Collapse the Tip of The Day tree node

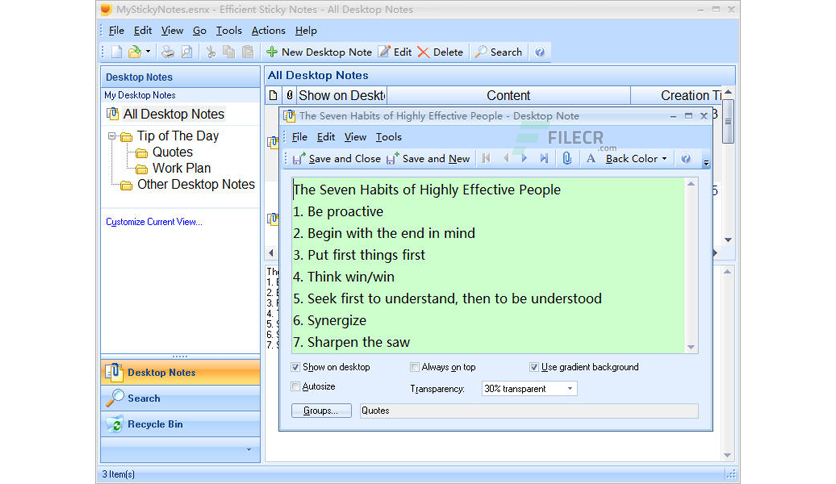pyautogui.click(x=112, y=136)
